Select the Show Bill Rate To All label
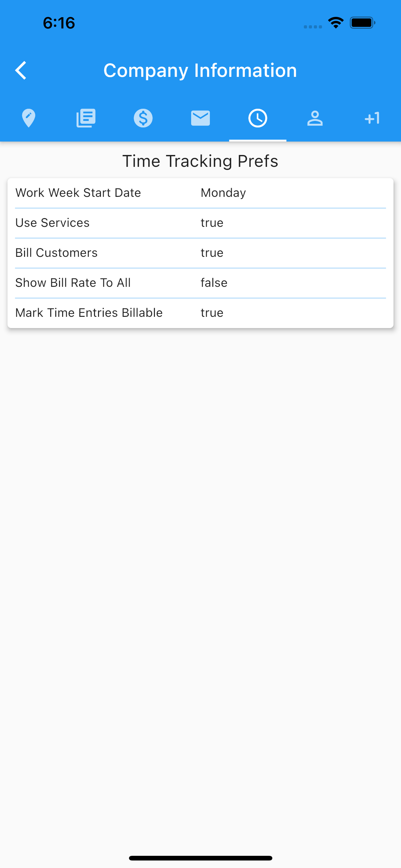The height and width of the screenshot is (868, 401). (x=73, y=283)
